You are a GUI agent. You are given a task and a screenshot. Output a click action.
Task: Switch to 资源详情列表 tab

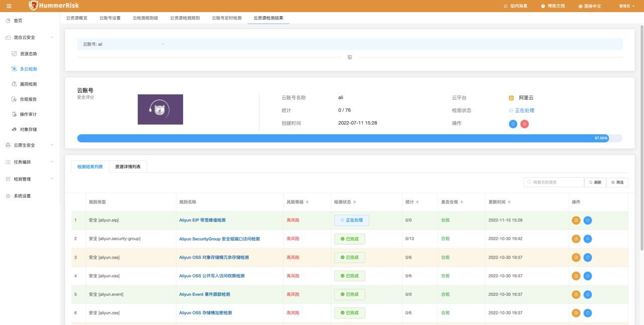pyautogui.click(x=128, y=167)
